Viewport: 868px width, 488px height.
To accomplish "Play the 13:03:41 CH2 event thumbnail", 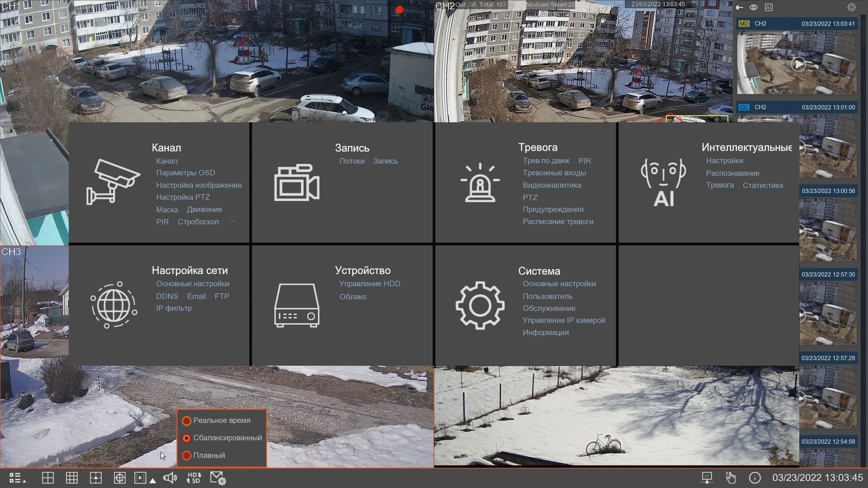I will (x=798, y=64).
